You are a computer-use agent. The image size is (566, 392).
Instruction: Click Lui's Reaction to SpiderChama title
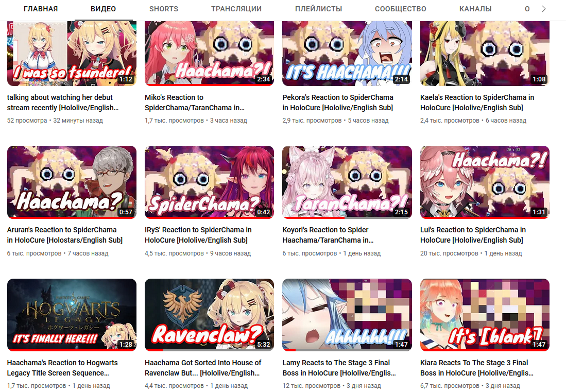(473, 235)
